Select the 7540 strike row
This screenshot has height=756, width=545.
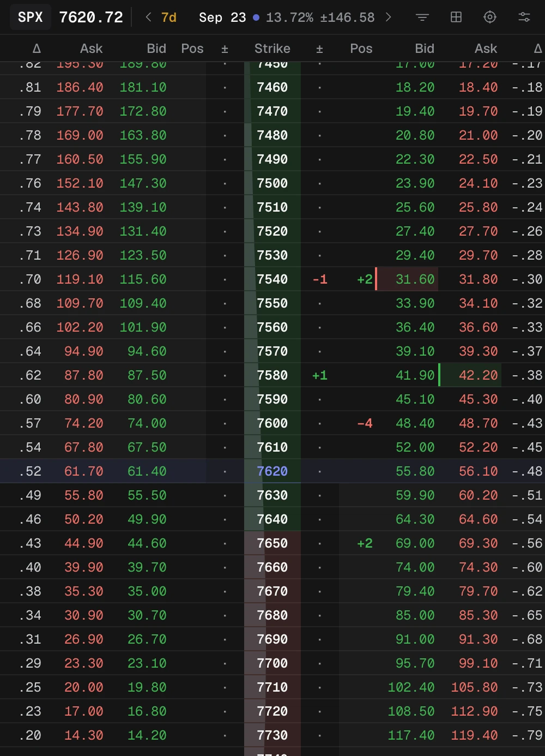point(272,279)
